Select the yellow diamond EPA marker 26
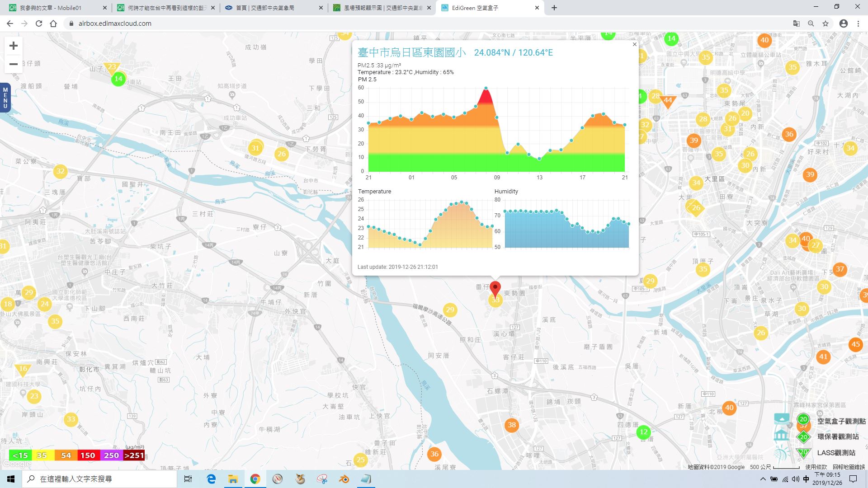Image resolution: width=868 pixels, height=488 pixels. pyautogui.click(x=696, y=208)
